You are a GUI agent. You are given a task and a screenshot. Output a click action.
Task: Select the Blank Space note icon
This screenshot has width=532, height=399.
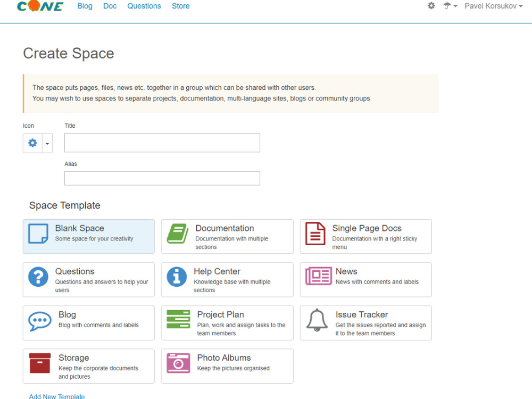click(x=38, y=234)
